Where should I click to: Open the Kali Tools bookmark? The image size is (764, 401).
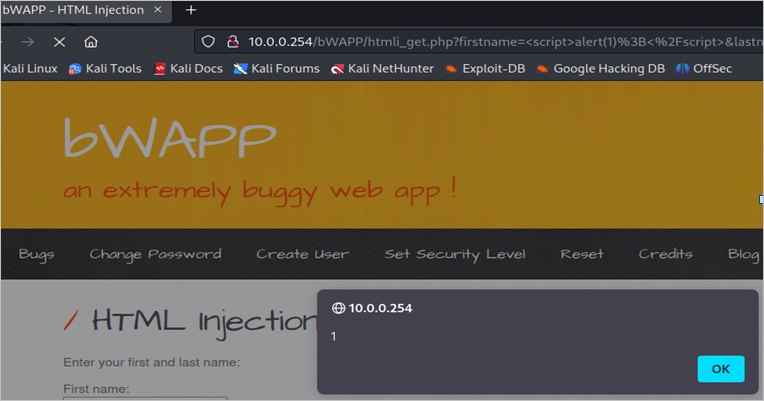click(x=105, y=69)
